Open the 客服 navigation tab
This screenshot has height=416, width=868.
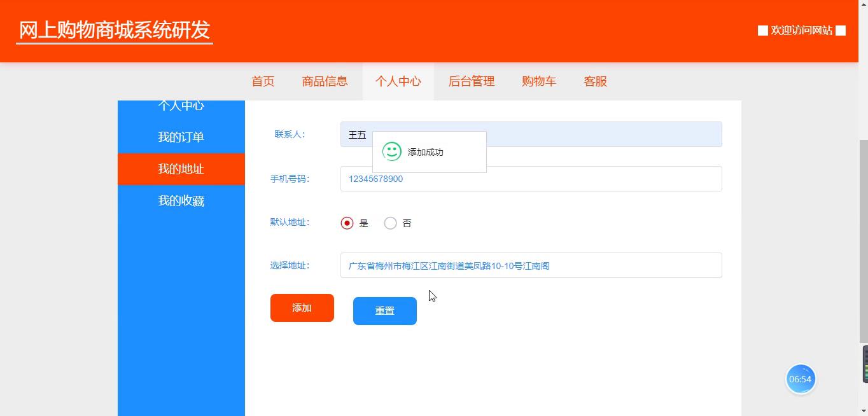click(x=595, y=81)
